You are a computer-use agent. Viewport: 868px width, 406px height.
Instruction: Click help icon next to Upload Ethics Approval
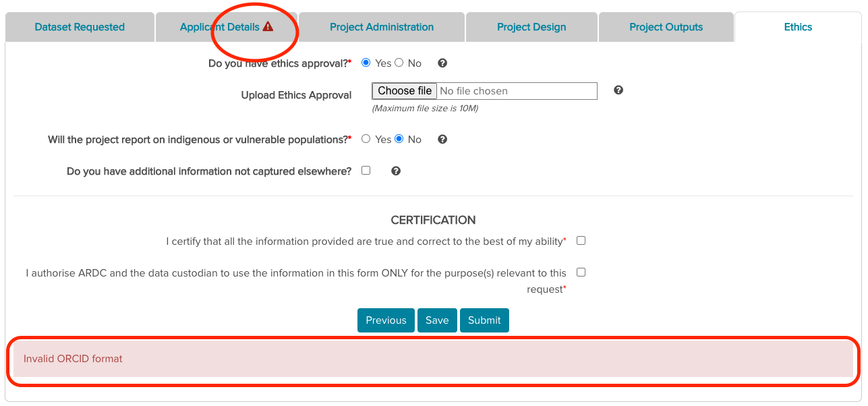pos(618,90)
